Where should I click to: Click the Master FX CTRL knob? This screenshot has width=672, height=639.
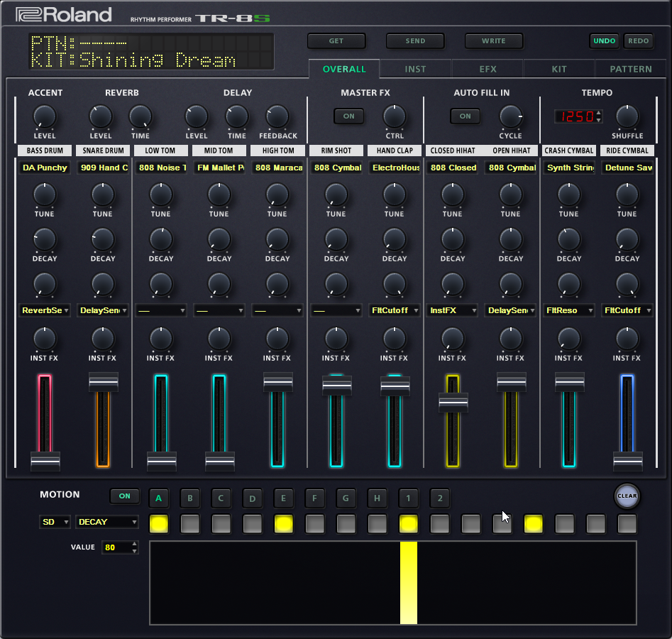click(x=395, y=117)
